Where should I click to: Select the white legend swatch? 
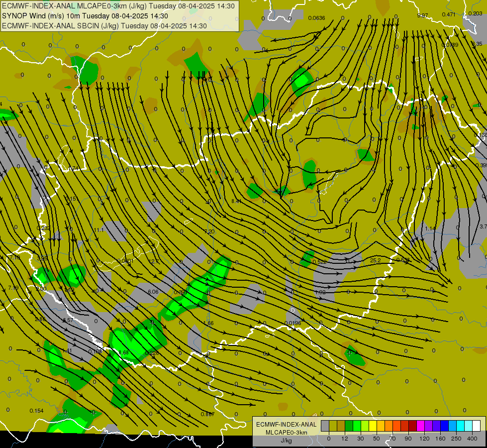coord(476,426)
